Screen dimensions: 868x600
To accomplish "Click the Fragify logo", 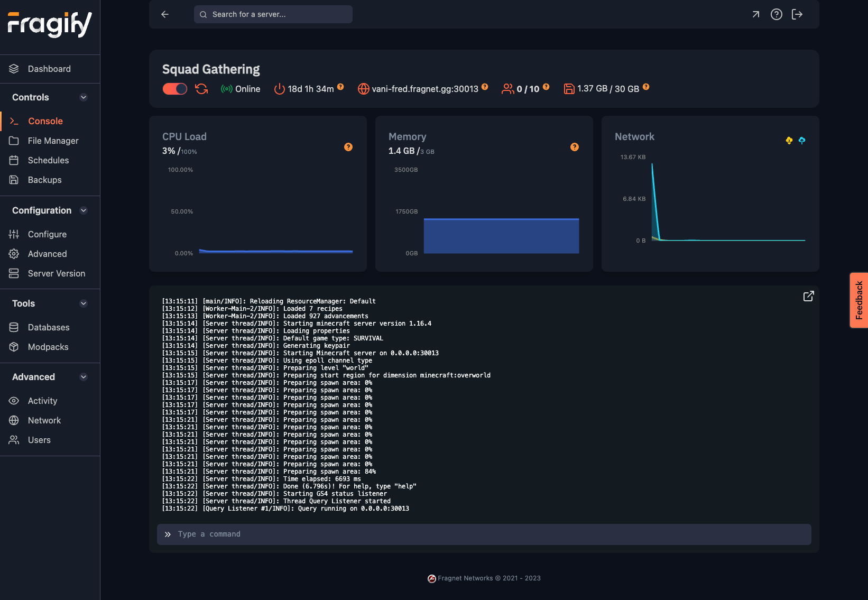I will pos(50,24).
